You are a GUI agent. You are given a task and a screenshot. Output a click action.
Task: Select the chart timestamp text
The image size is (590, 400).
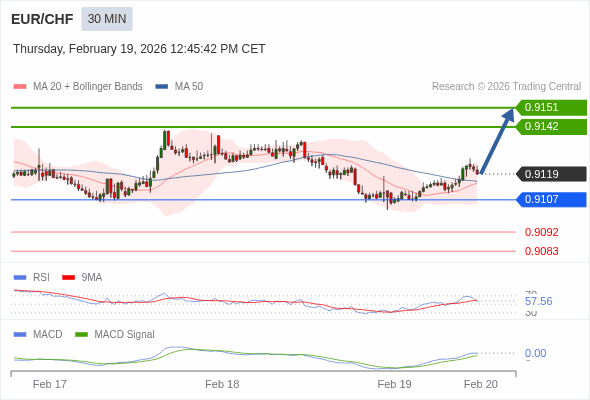pos(139,49)
